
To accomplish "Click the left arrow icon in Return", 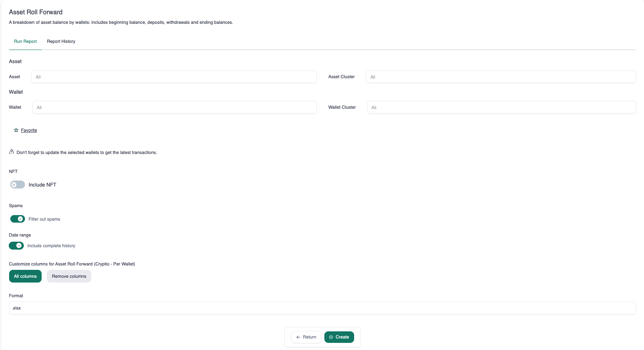I will coord(298,337).
